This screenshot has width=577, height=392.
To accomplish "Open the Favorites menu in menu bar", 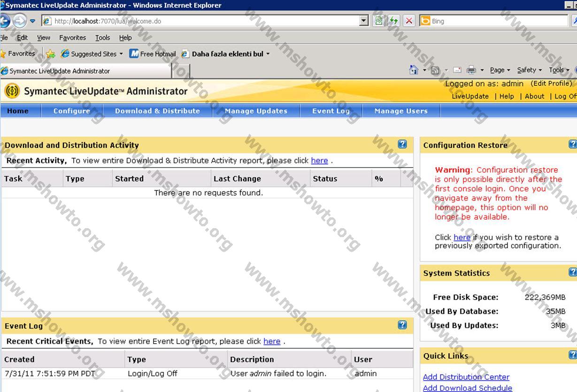I will pyautogui.click(x=72, y=38).
